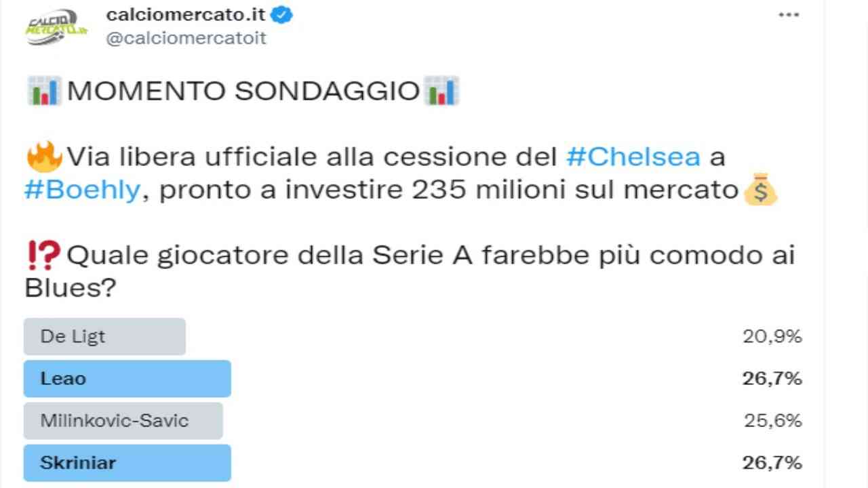Click the @calciomercatoit handle

pyautogui.click(x=186, y=38)
